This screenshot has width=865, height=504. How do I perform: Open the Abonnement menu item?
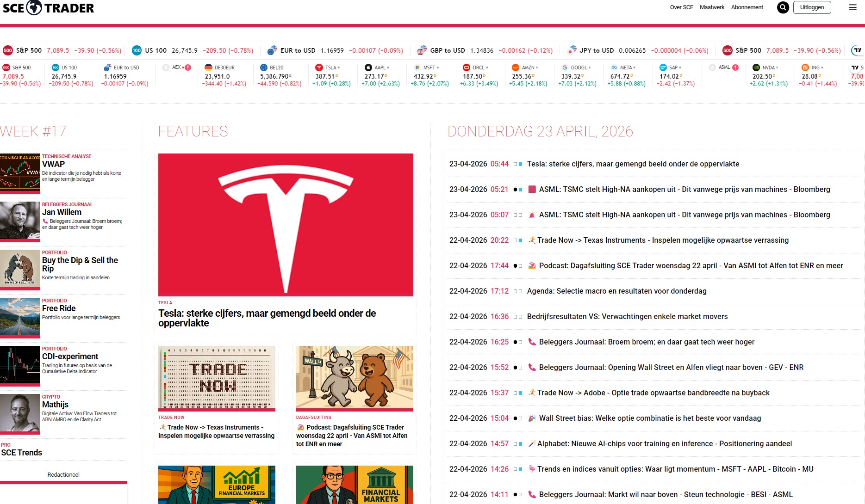pyautogui.click(x=747, y=7)
